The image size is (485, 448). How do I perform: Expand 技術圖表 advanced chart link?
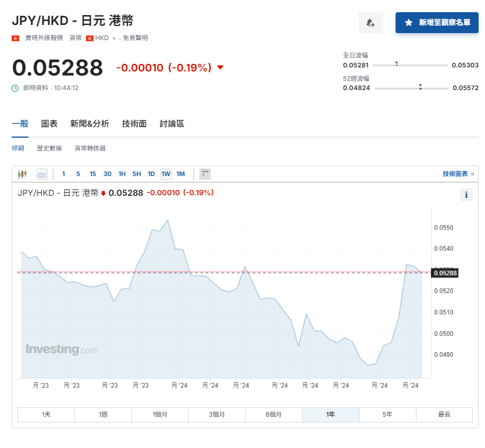tap(458, 174)
